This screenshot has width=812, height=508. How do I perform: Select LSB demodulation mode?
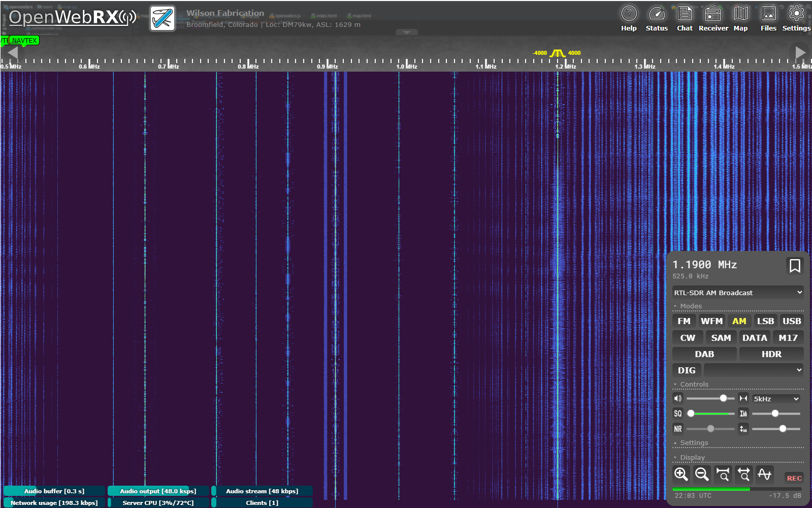coord(765,321)
